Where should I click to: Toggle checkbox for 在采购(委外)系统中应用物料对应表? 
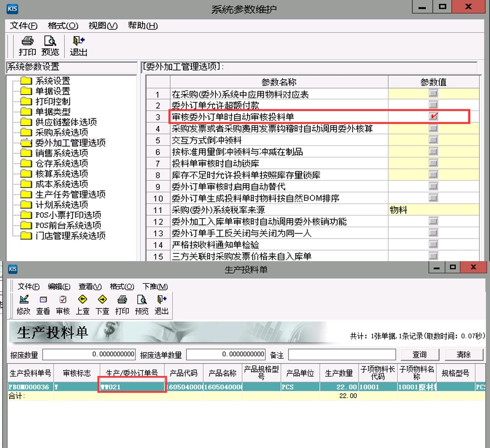(x=433, y=93)
